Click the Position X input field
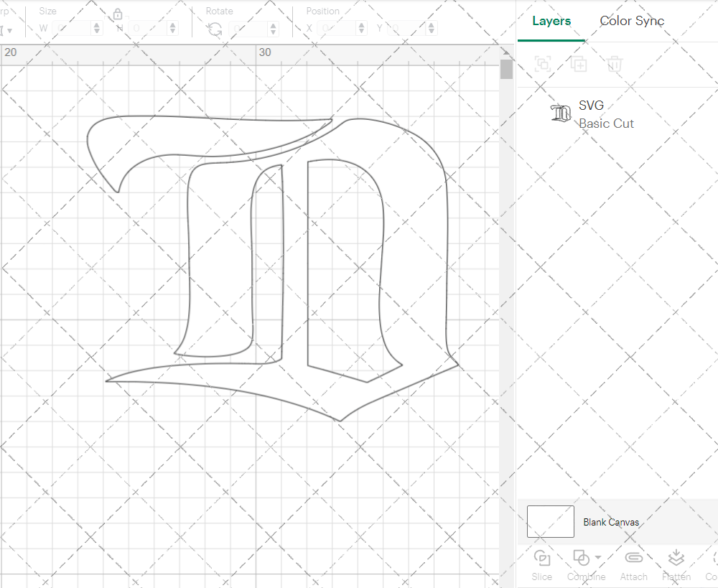 337,29
